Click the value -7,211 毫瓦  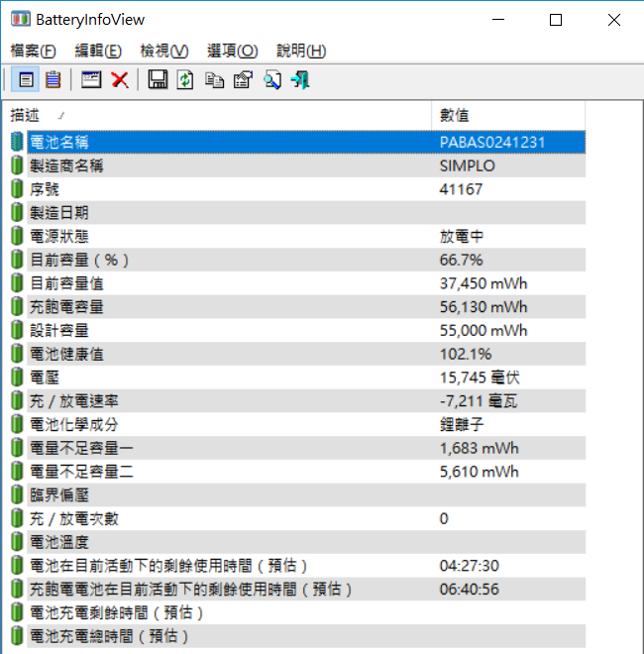(x=479, y=401)
